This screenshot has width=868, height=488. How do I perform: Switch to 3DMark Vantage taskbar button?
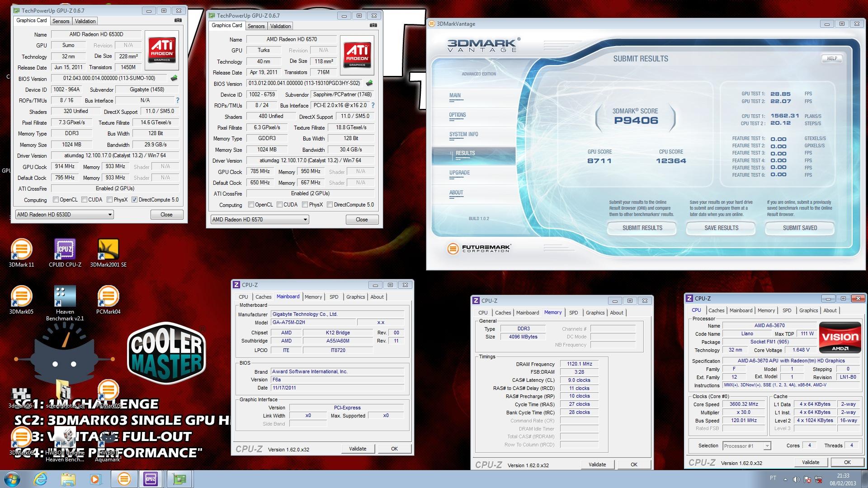[x=124, y=479]
